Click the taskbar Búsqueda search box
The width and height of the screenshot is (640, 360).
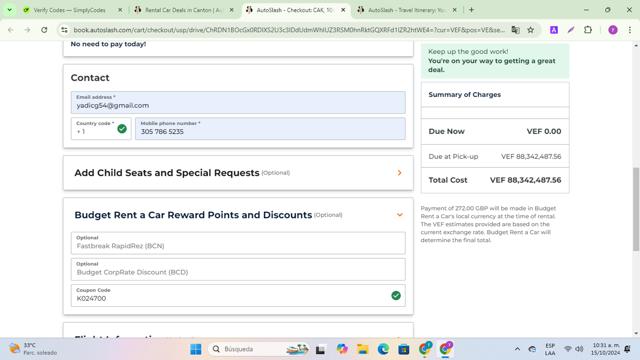[x=259, y=349]
